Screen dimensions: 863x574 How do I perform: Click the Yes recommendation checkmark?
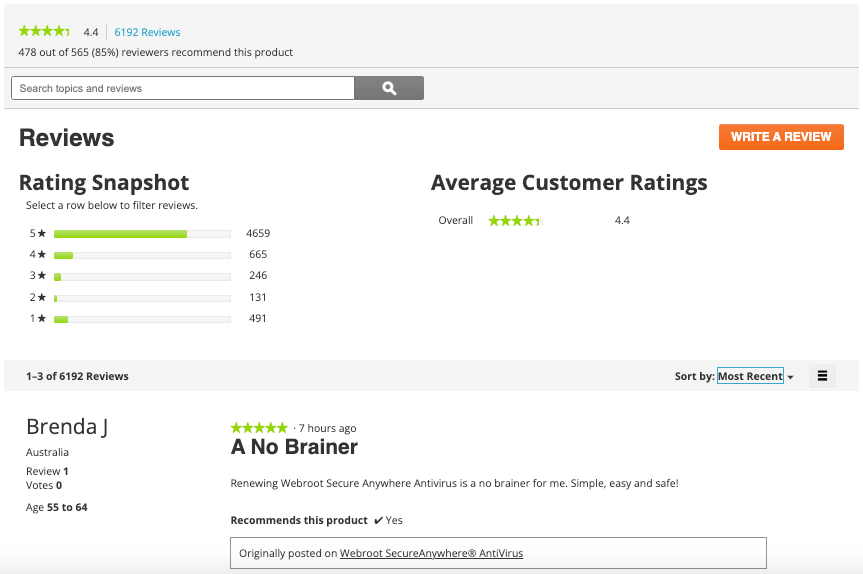tap(378, 520)
